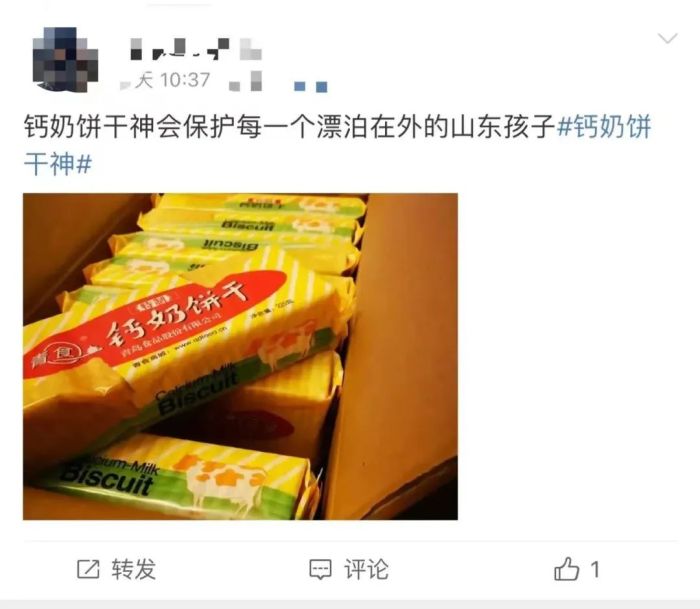This screenshot has width=700, height=609.
Task: Tap the repost arrow square icon
Action: [88, 569]
